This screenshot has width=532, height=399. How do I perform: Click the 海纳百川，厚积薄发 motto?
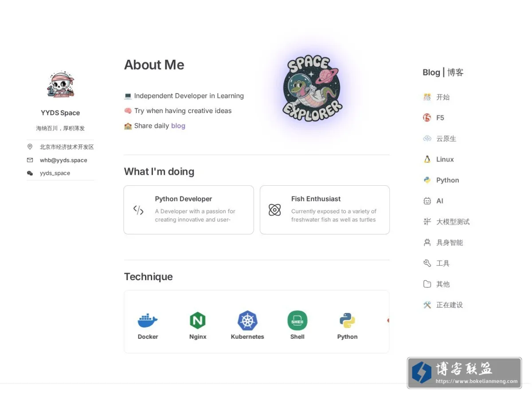[60, 128]
